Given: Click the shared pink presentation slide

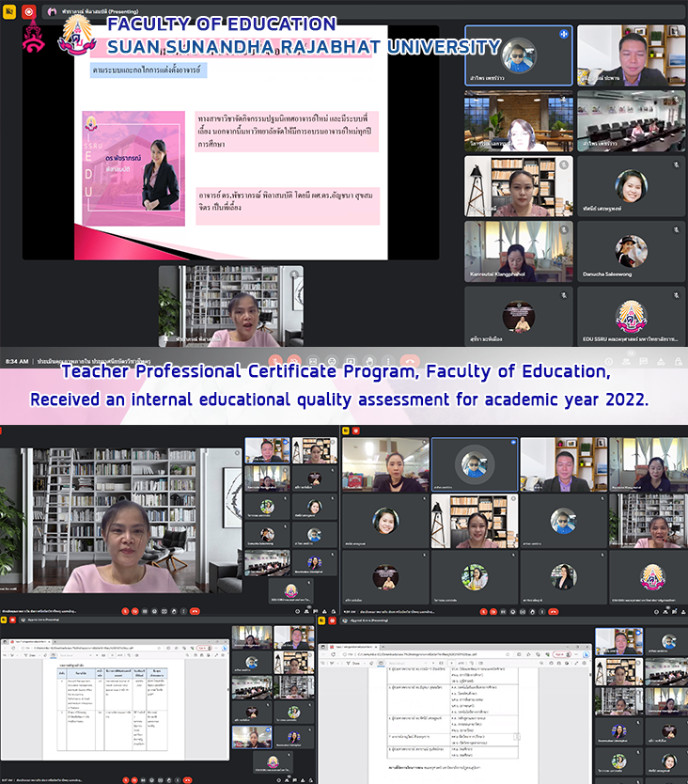Looking at the screenshot, I should pyautogui.click(x=230, y=150).
